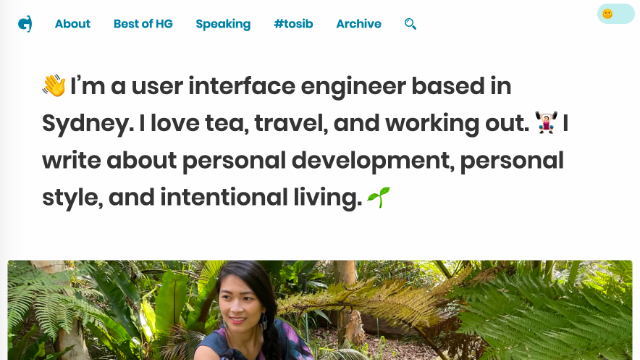Toggle the light/dark theme switch track
The width and height of the screenshot is (640, 360).
(x=616, y=14)
